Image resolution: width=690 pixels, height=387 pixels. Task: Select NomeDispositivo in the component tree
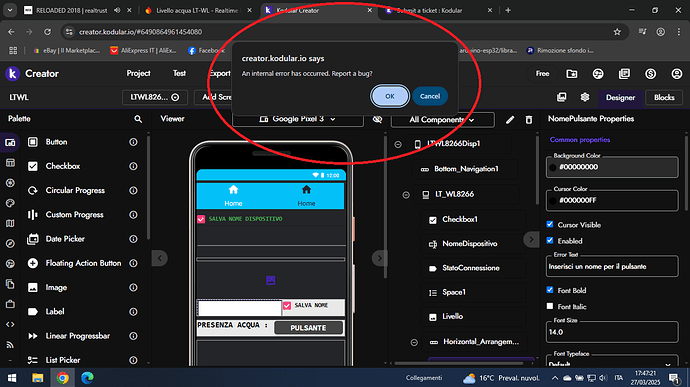469,243
